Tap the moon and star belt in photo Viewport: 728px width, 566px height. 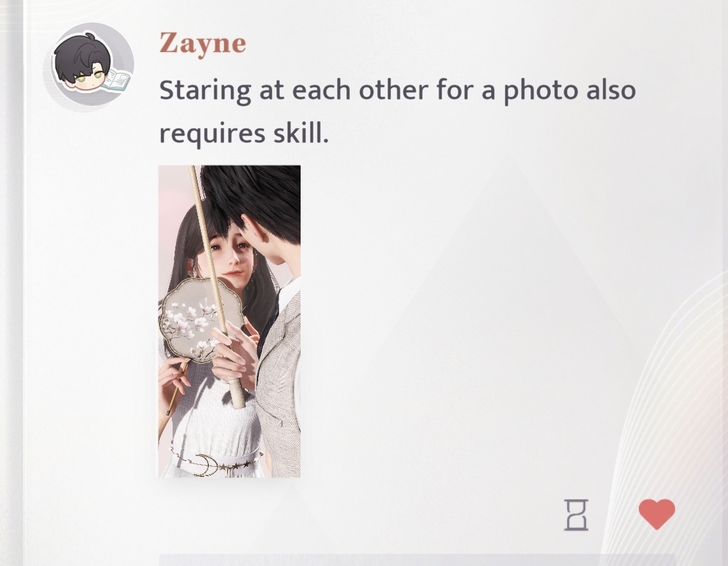pos(214,462)
